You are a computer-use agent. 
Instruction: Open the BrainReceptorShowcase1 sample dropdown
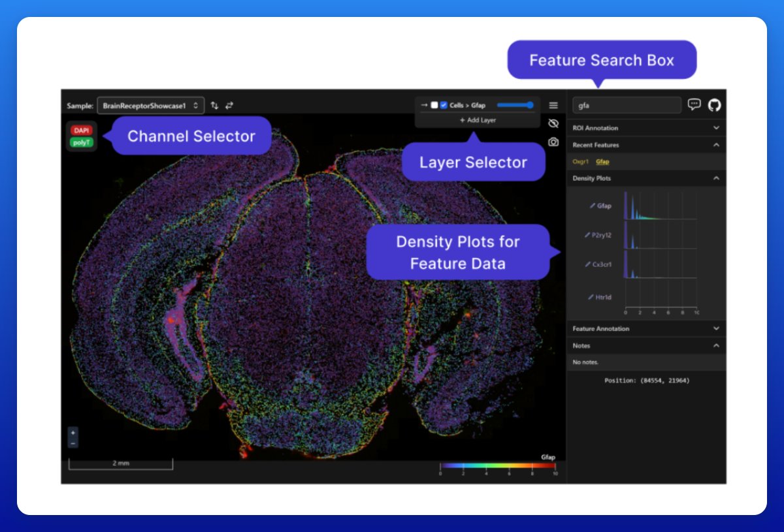tap(150, 105)
